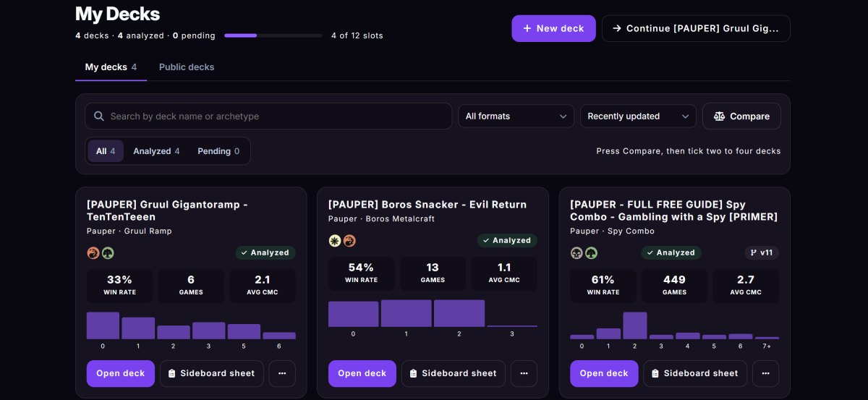Click Spy Combo mana curve chart

pyautogui.click(x=674, y=330)
